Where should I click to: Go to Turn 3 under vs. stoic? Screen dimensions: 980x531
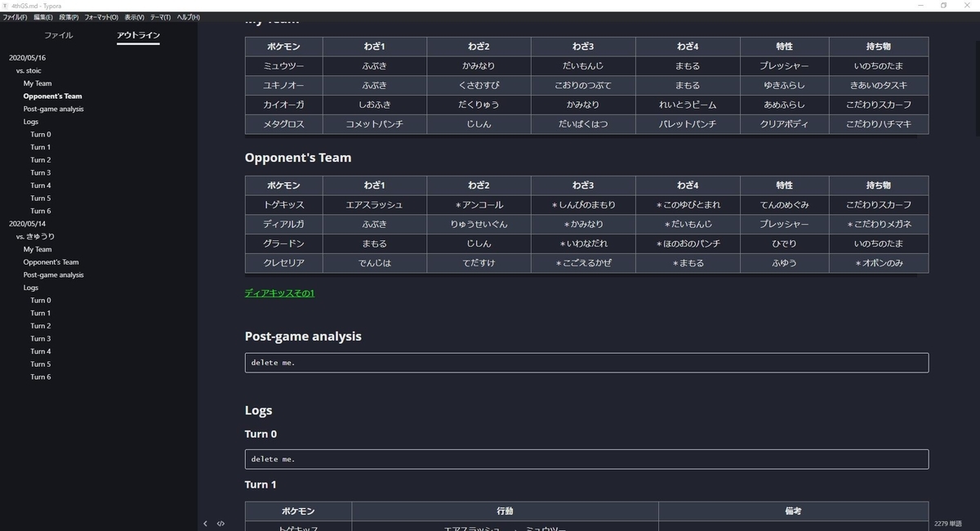coord(41,172)
